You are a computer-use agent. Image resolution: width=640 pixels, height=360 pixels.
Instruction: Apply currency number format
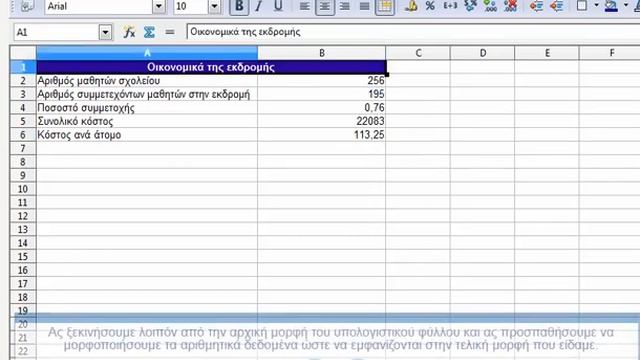[x=411, y=6]
